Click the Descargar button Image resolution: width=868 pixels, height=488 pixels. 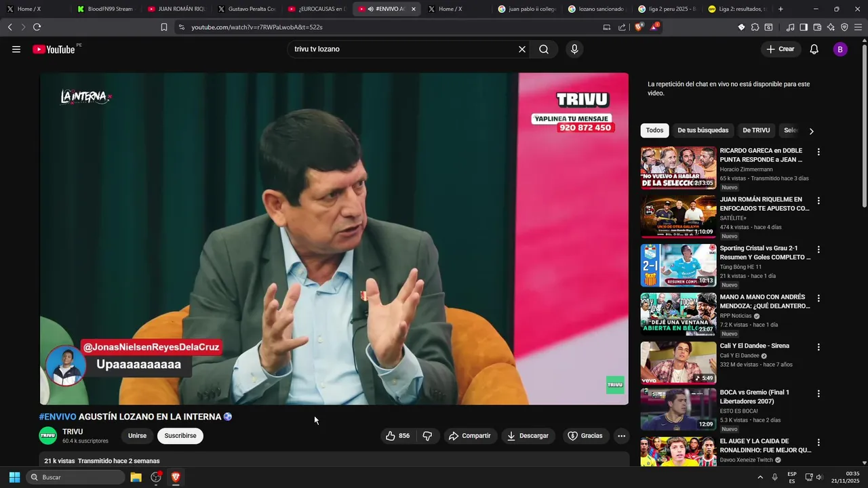coord(528,436)
